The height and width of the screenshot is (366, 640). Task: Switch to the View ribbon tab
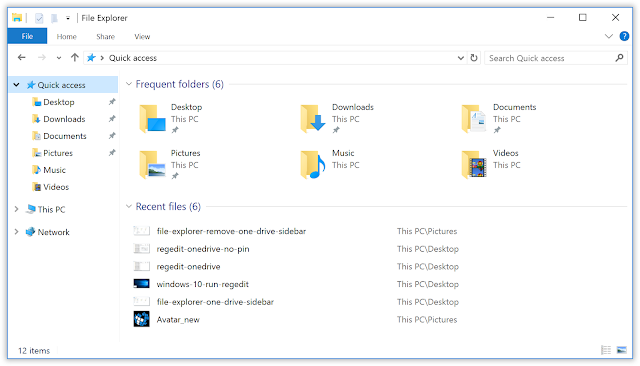[142, 37]
